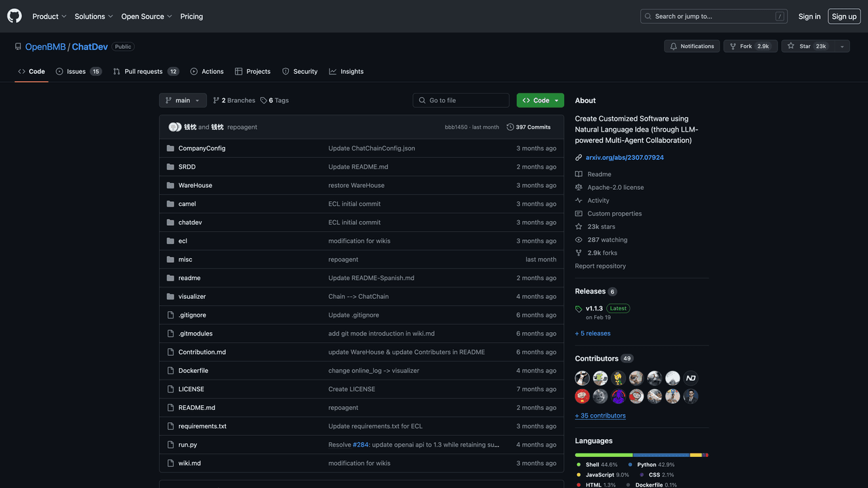Open the 2 Branches link

(234, 100)
